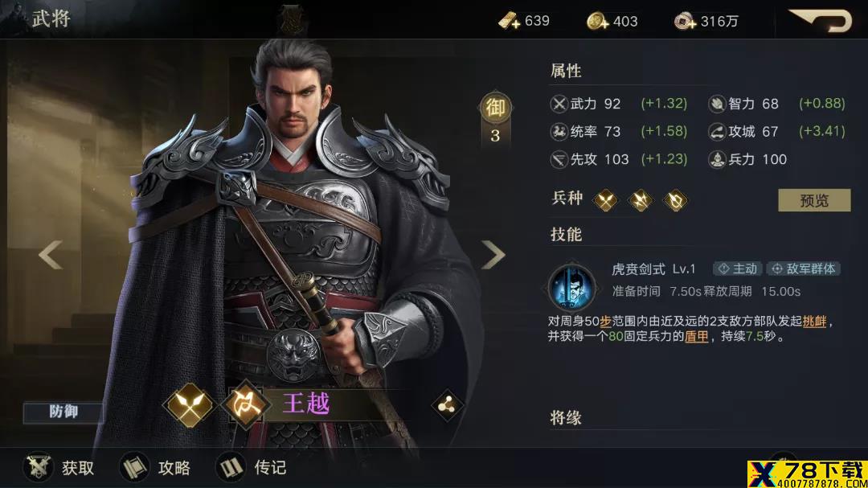Image resolution: width=868 pixels, height=488 pixels.
Task: Click the 盾甲 keyword link
Action: pos(696,336)
